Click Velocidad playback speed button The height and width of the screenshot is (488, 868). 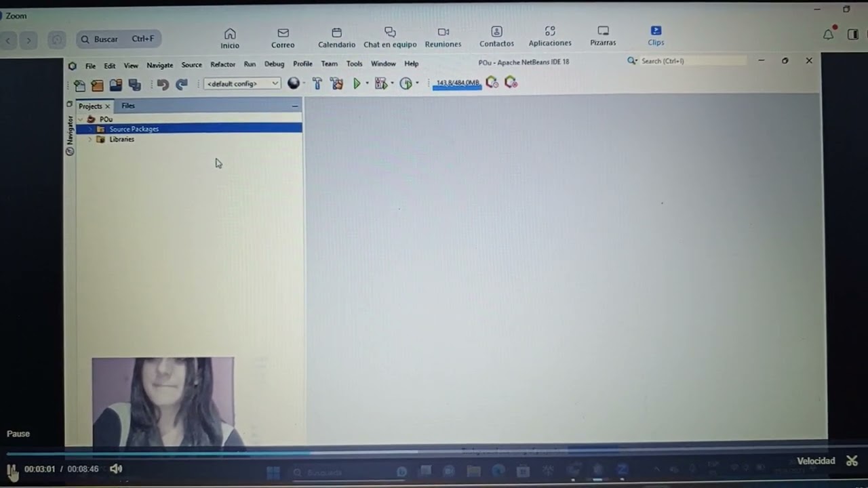point(816,461)
